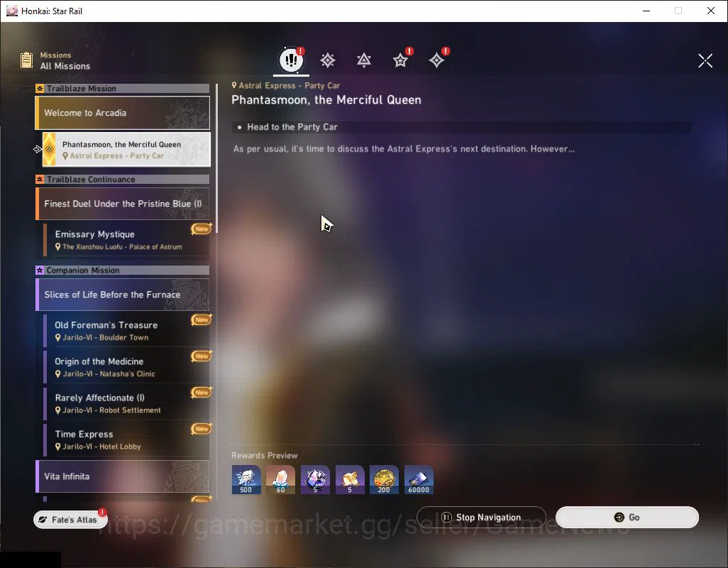Image resolution: width=728 pixels, height=568 pixels.
Task: Click the Go button
Action: [x=627, y=518]
